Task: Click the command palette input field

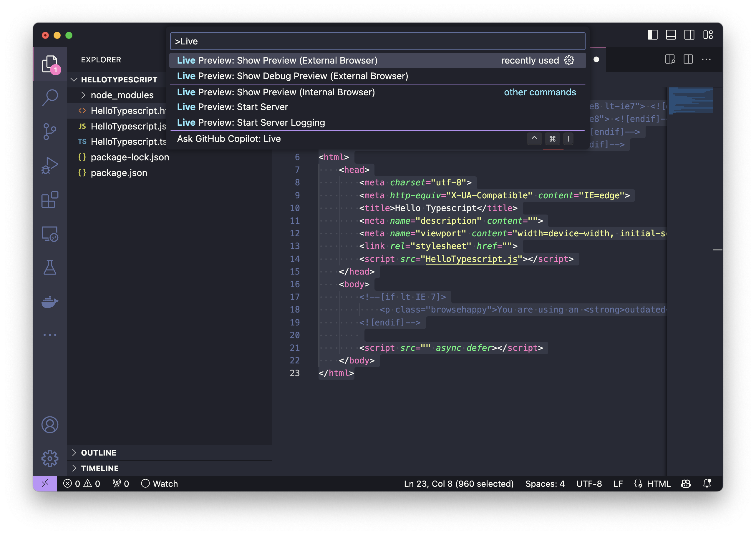Action: coord(377,41)
